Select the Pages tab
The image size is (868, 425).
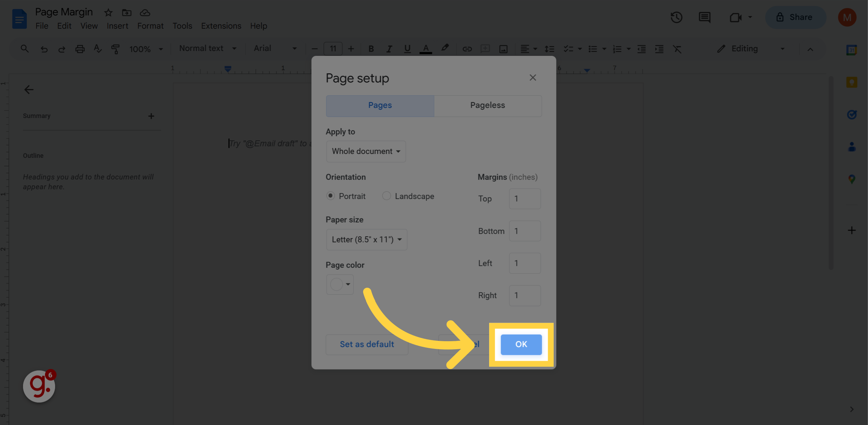coord(380,105)
